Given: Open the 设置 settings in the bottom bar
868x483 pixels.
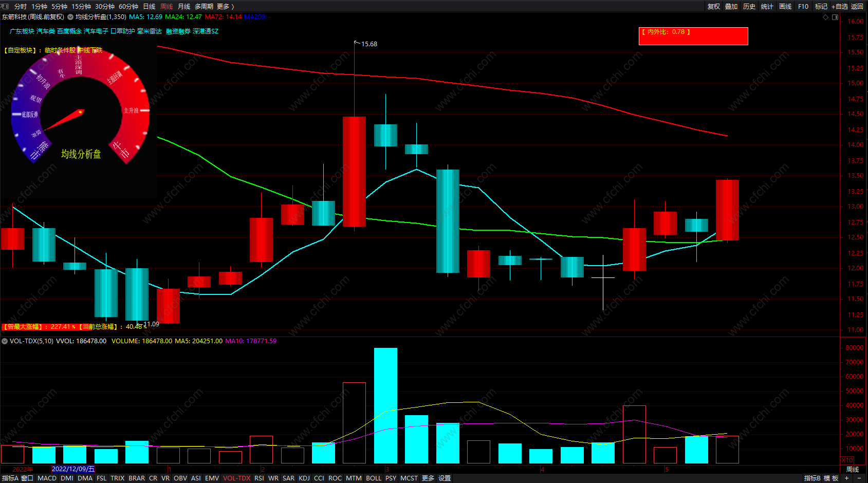Looking at the screenshot, I should click(445, 478).
